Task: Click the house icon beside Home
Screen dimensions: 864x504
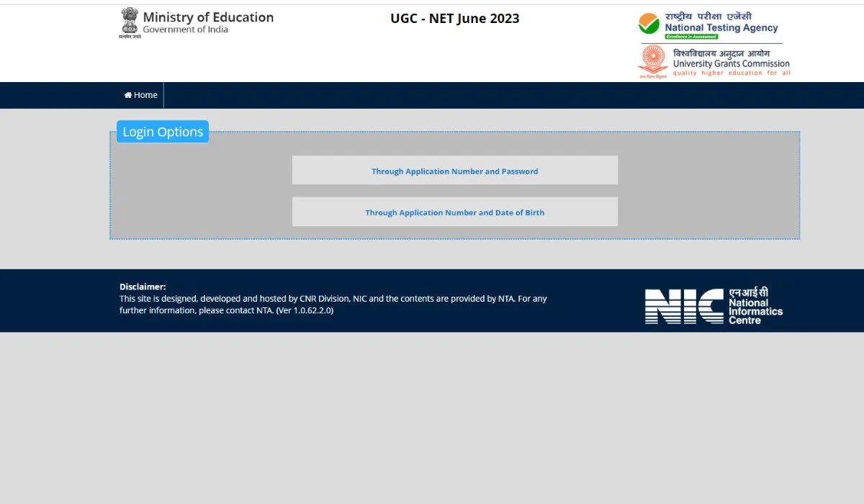Action: tap(128, 95)
